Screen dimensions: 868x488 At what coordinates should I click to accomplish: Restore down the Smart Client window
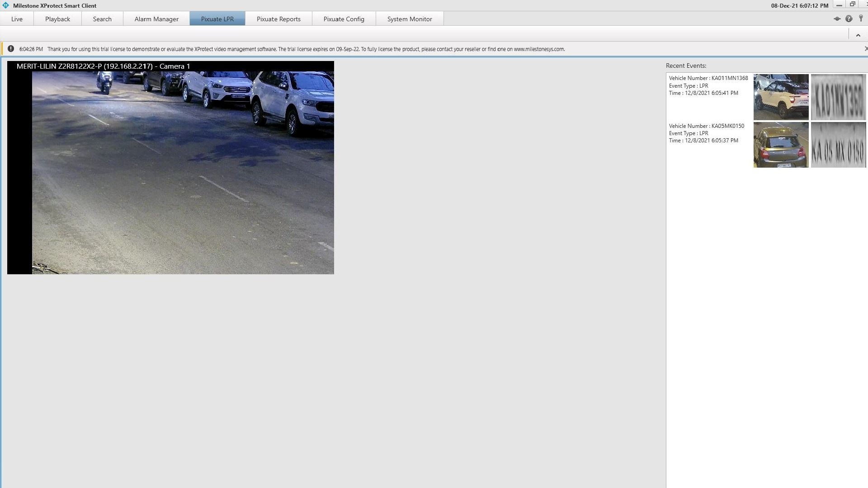pos(853,5)
